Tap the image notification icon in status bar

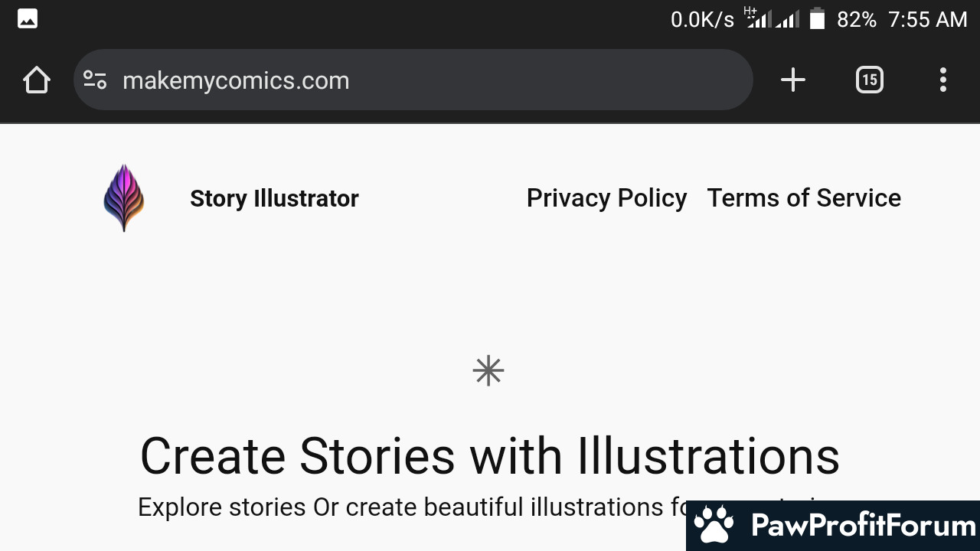tap(28, 18)
